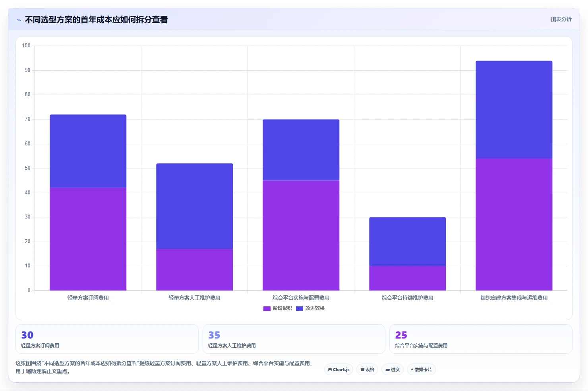
Task: Open the data card showing value 35
Action: (294, 339)
